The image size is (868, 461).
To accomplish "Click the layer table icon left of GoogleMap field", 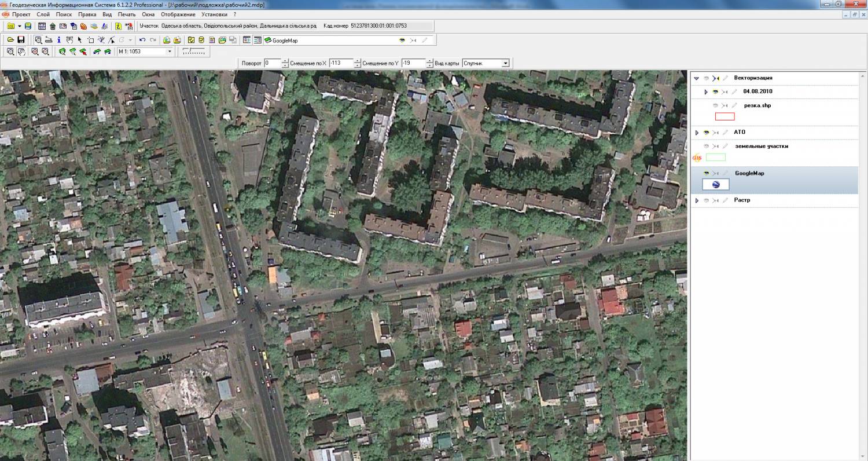I will [x=258, y=40].
